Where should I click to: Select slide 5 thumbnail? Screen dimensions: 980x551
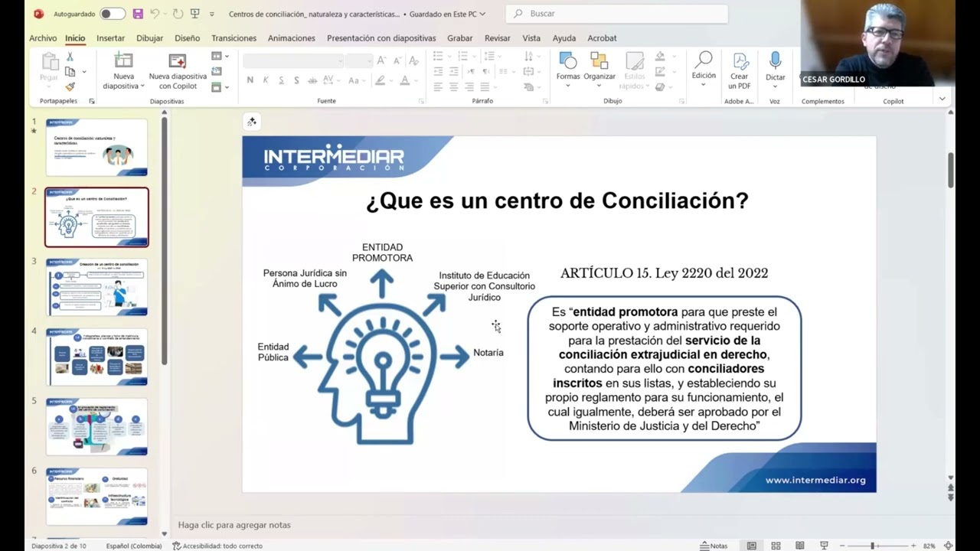96,427
